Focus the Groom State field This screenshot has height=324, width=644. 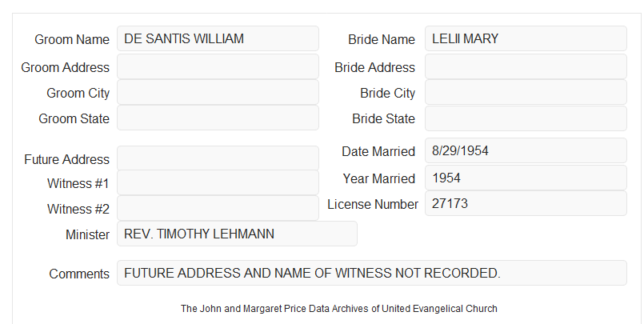point(218,118)
